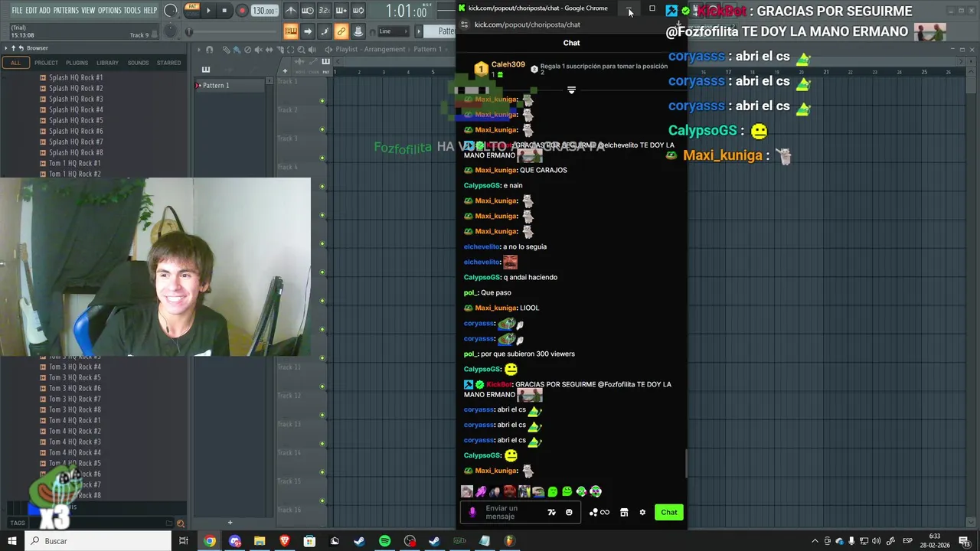Select Splash HQ Rock #1 sample
The image size is (980, 551).
tap(76, 77)
